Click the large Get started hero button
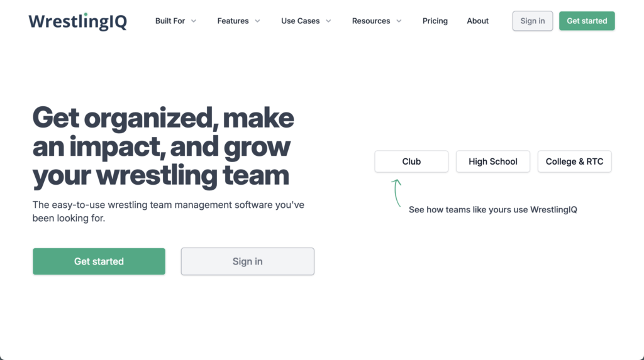 pos(99,261)
